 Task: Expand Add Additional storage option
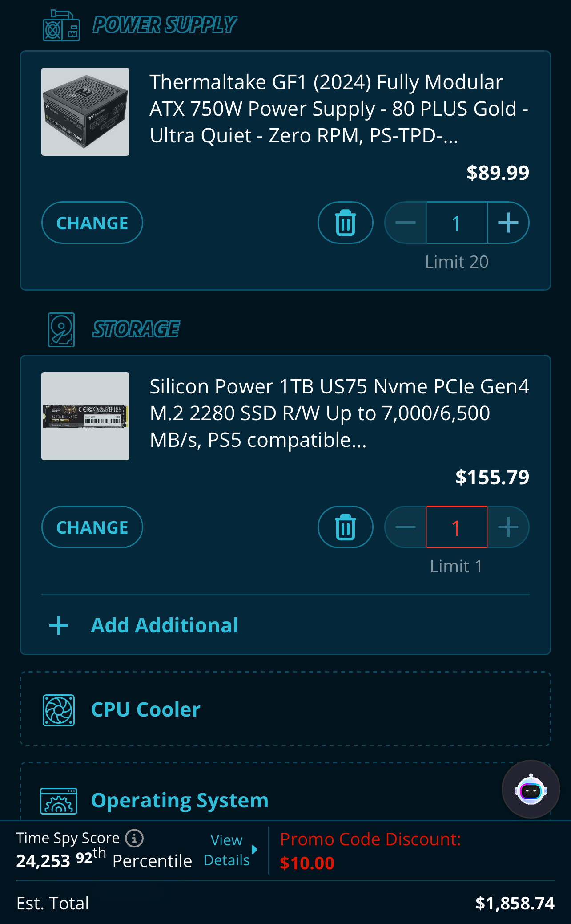point(164,625)
